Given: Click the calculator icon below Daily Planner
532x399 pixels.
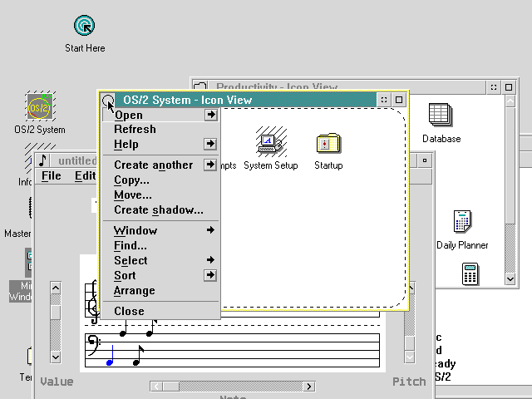Looking at the screenshot, I should (x=470, y=273).
